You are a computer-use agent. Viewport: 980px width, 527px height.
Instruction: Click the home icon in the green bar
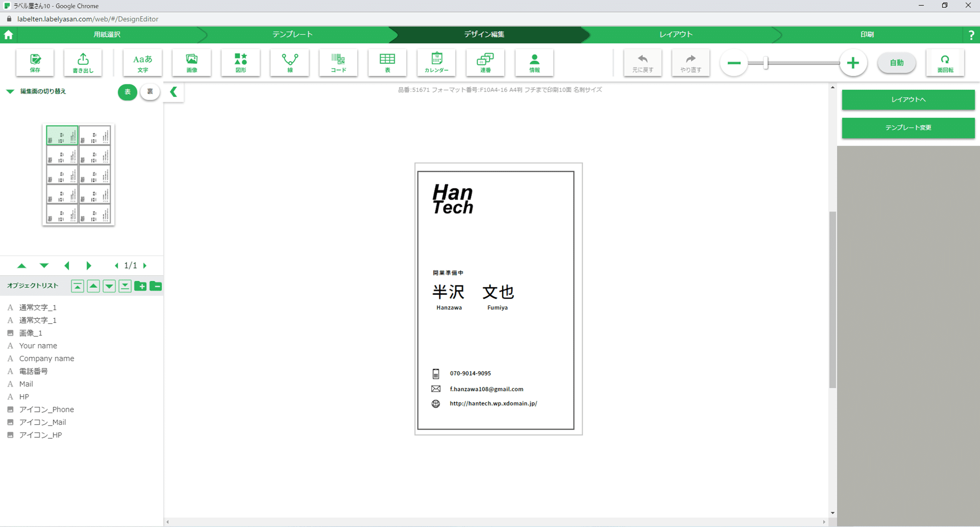pyautogui.click(x=8, y=35)
